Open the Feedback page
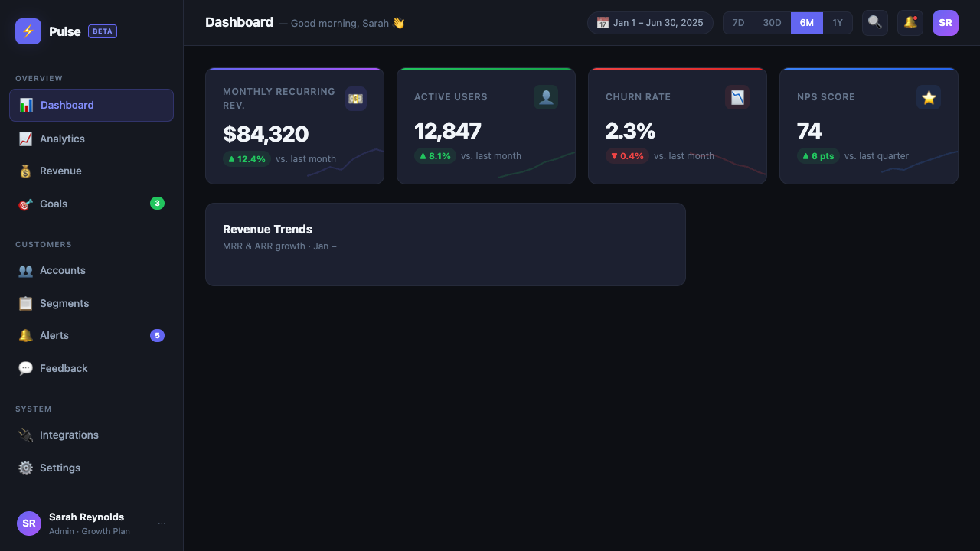The image size is (980, 551). tap(91, 368)
